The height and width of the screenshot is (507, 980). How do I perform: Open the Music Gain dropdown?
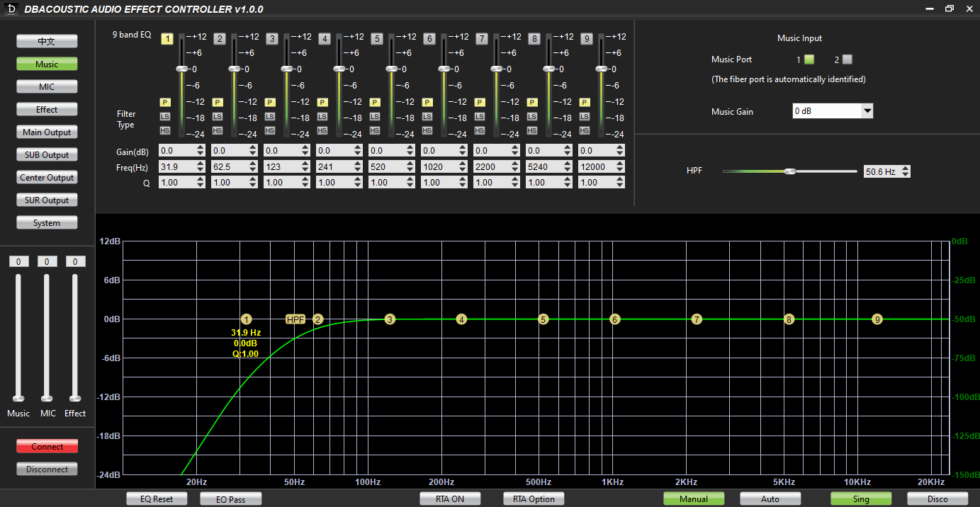pyautogui.click(x=867, y=111)
